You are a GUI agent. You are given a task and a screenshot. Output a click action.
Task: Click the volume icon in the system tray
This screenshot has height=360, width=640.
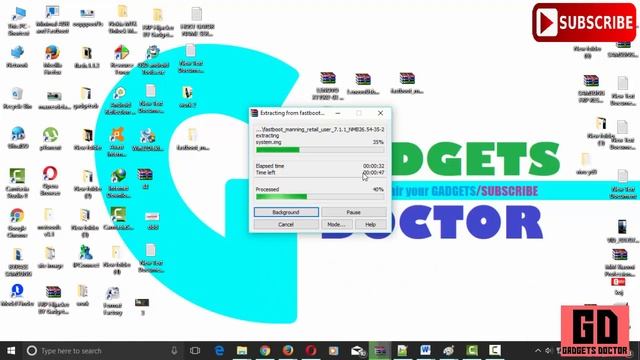click(548, 351)
